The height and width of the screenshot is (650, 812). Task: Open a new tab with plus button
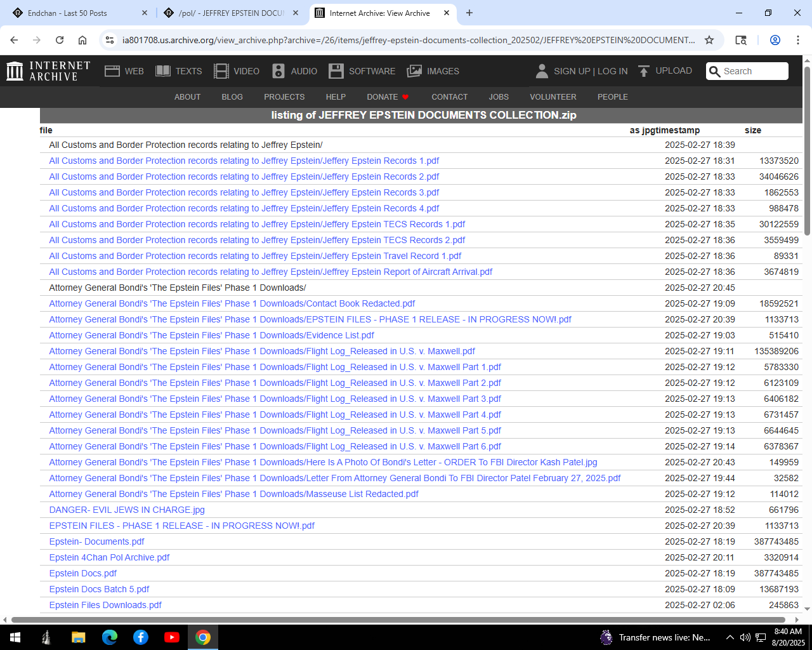click(x=469, y=13)
